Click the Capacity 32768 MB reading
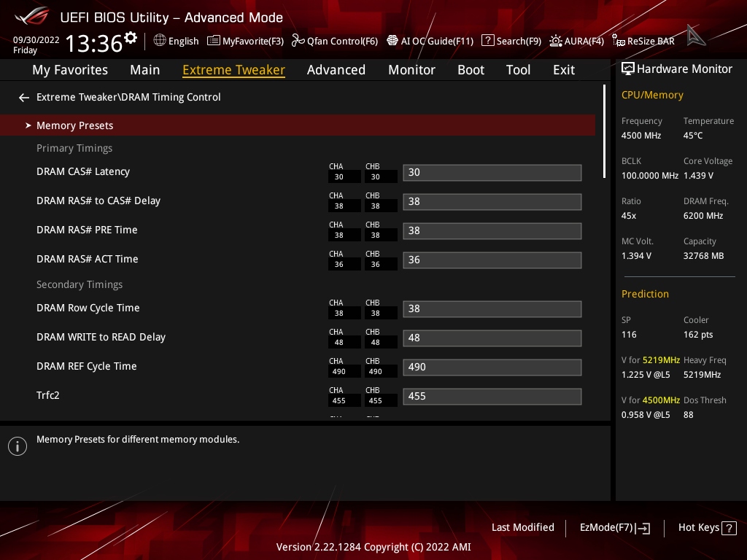 pyautogui.click(x=704, y=256)
